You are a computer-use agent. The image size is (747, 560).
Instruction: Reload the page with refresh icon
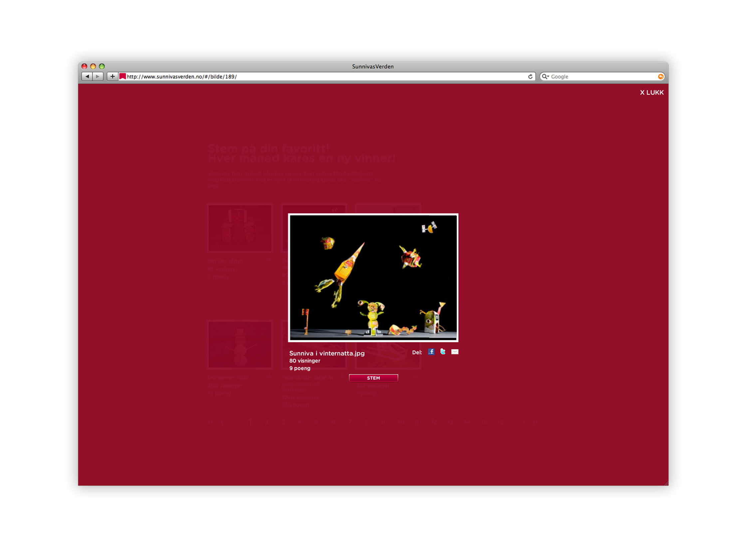tap(530, 77)
